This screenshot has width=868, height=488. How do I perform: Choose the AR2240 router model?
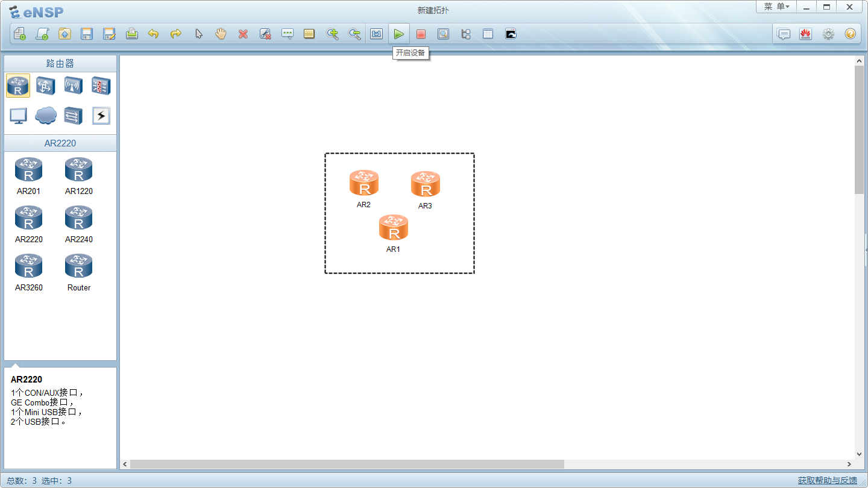tap(78, 224)
